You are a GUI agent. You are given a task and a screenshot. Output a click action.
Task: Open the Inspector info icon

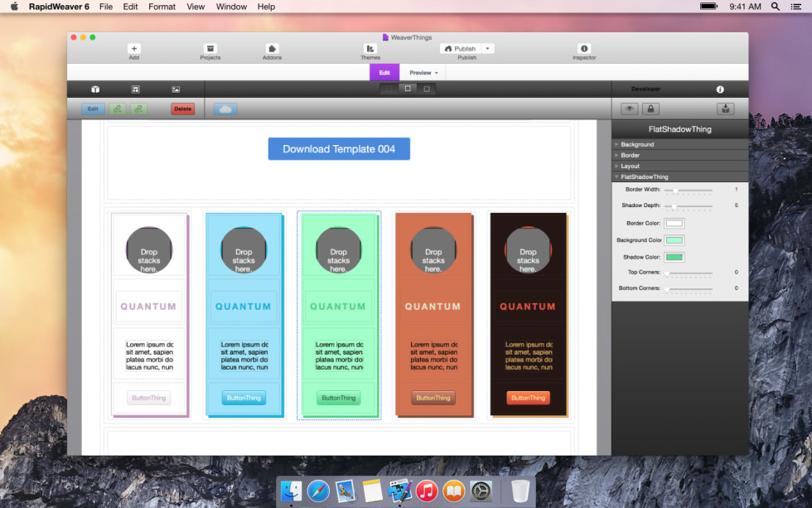[584, 49]
